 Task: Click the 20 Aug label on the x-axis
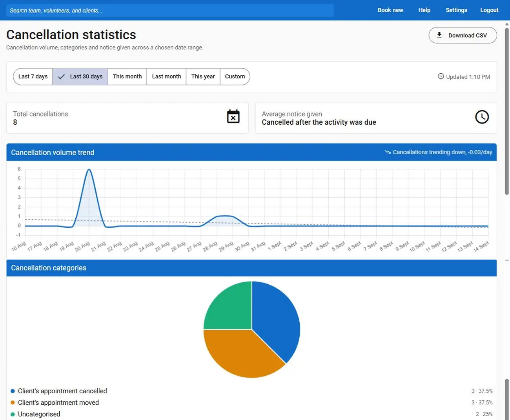[x=83, y=246]
